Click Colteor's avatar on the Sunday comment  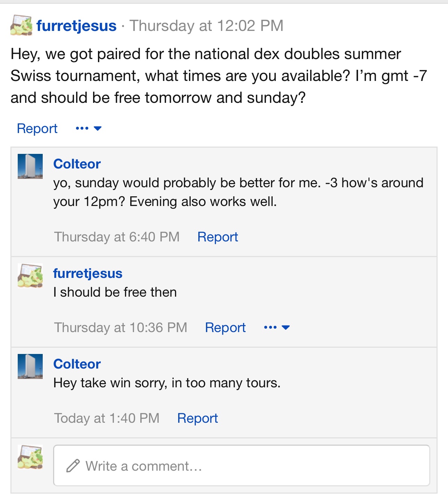(30, 166)
